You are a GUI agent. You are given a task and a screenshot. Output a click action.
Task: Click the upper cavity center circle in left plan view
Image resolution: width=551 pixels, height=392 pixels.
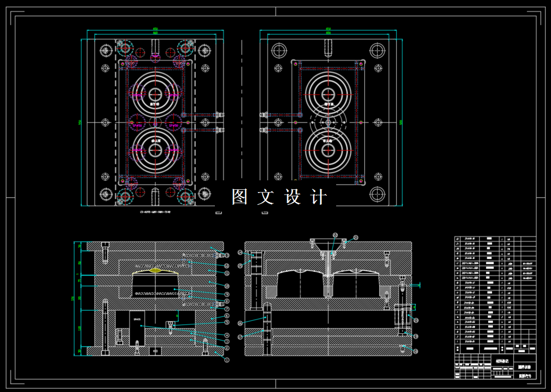(155, 94)
